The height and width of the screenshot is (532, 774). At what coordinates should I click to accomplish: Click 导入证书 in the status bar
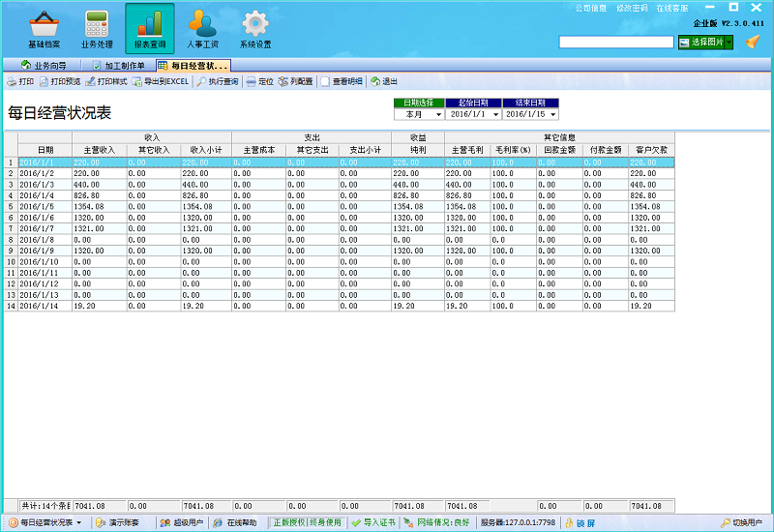(x=373, y=522)
